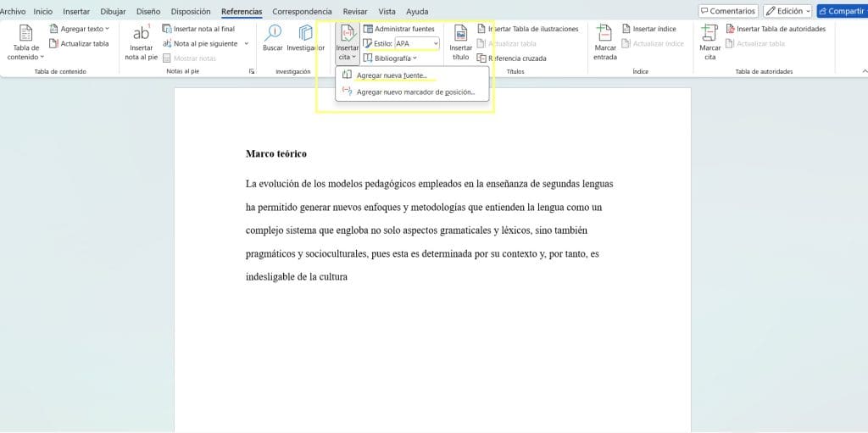The image size is (868, 433).
Task: Click Insertar título button
Action: (x=460, y=42)
